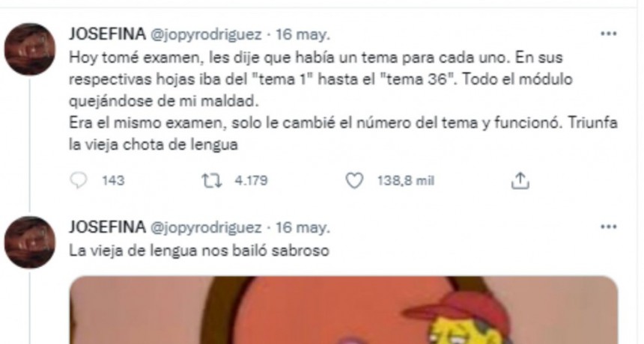The width and height of the screenshot is (644, 344).
Task: Share the first tweet via upload icon
Action: click(x=520, y=180)
